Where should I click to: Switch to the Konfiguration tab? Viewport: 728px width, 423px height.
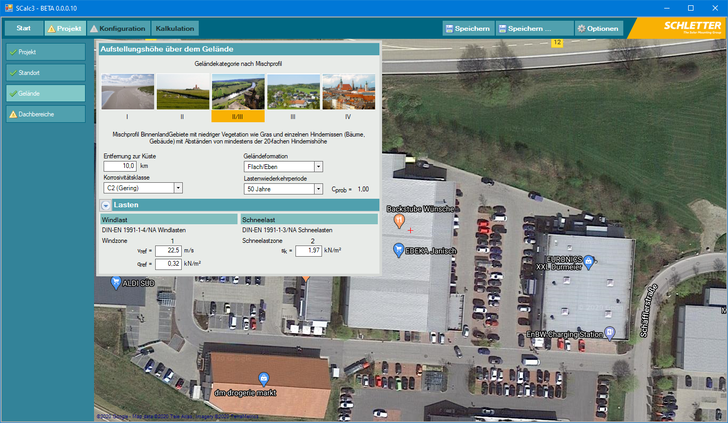pos(117,29)
